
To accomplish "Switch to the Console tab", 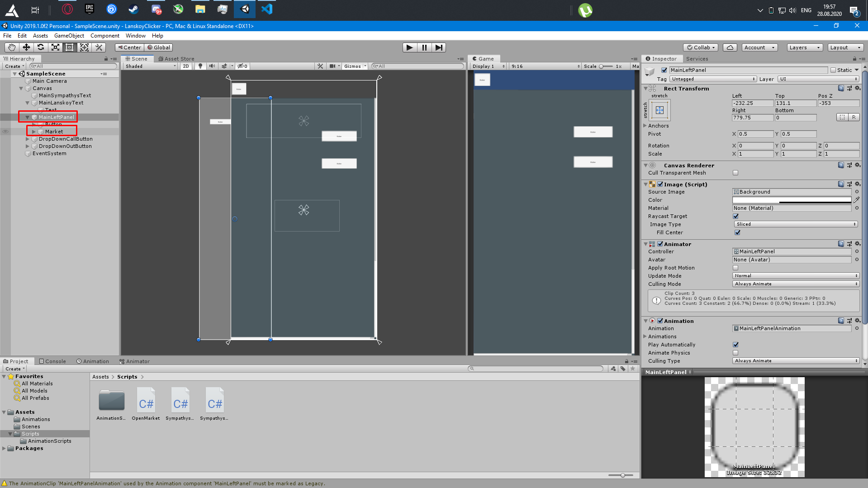I will tap(52, 361).
